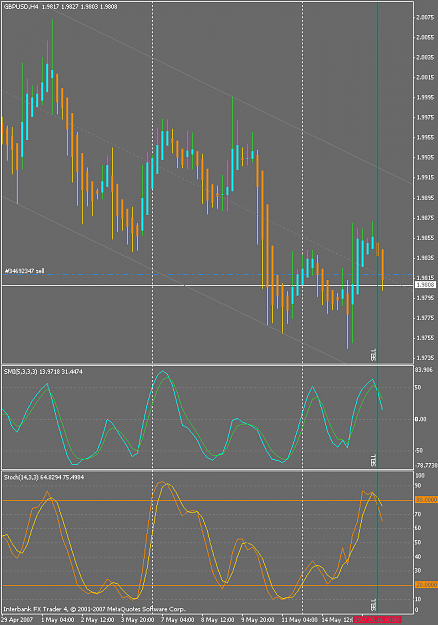The image size is (438, 625).
Task: Click the Interbank FX Trader 4 copyright text
Action: (x=95, y=609)
